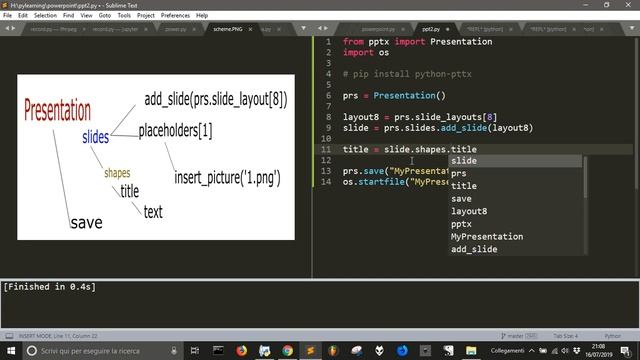The height and width of the screenshot is (360, 640).
Task: Choose 'prs' from autocomplete list
Action: [x=515, y=173]
